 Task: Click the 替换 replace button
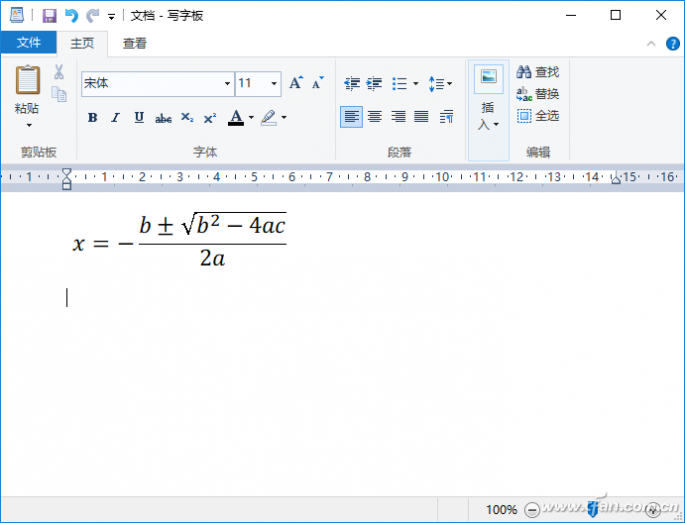point(538,94)
